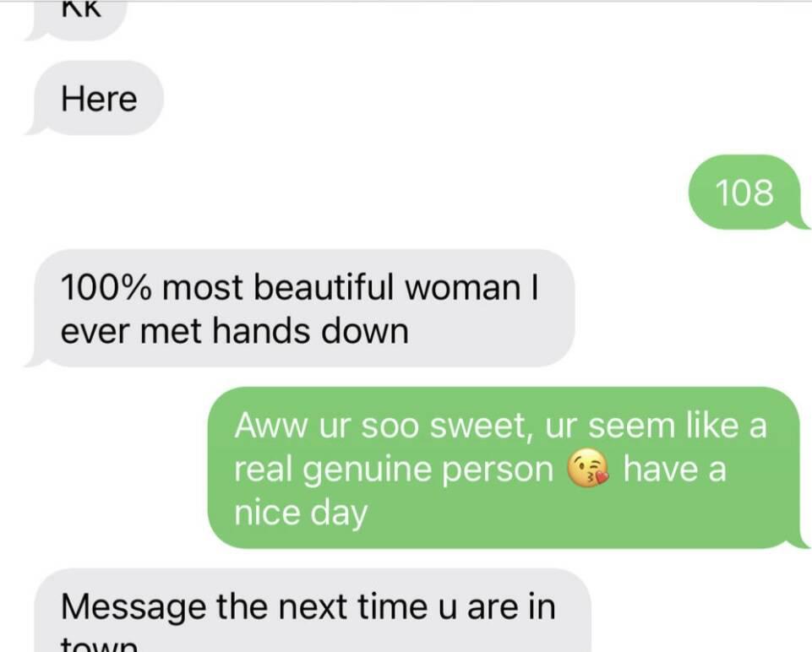Select "Message the next time" bubble
The width and height of the screenshot is (812, 652).
(311, 611)
